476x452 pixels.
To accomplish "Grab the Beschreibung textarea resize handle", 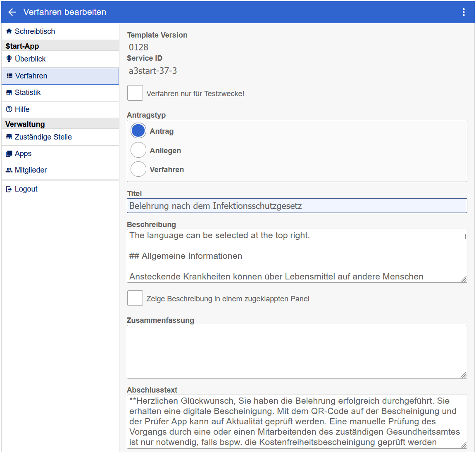I will (464, 279).
